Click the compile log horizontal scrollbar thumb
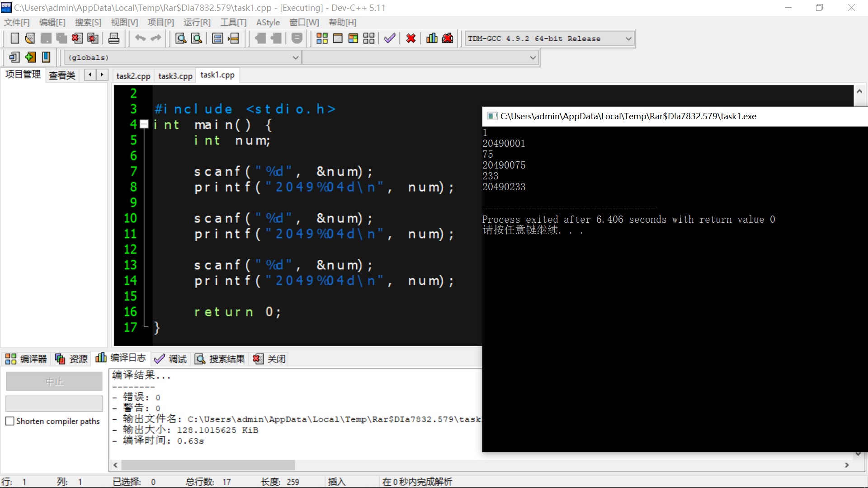 click(x=208, y=465)
